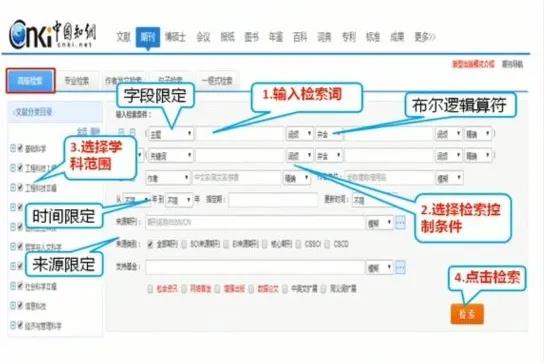The height and width of the screenshot is (363, 544).
Task: Click the CNKI 中国知网 logo
Action: click(52, 34)
